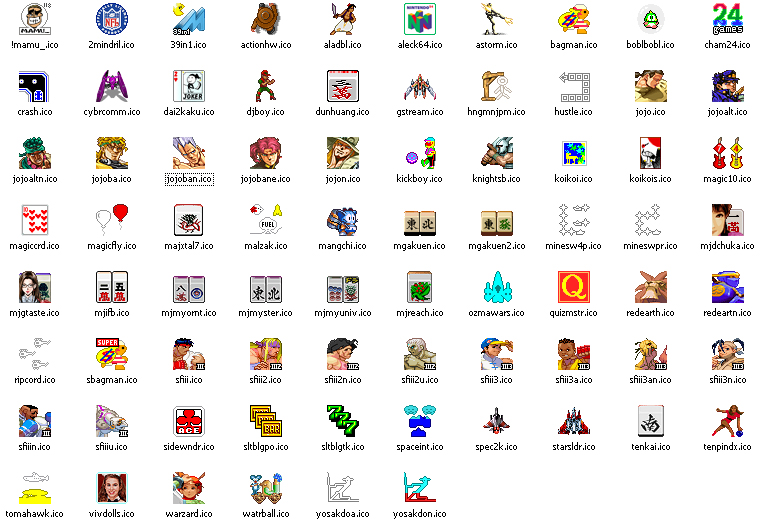Select the bagman.ico icon
This screenshot has height=528, width=768.
(x=574, y=19)
